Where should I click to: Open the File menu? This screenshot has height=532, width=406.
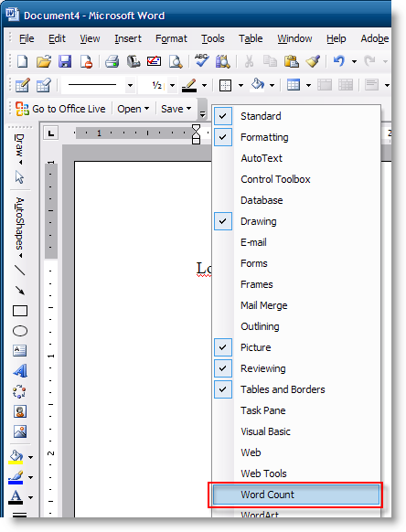27,38
